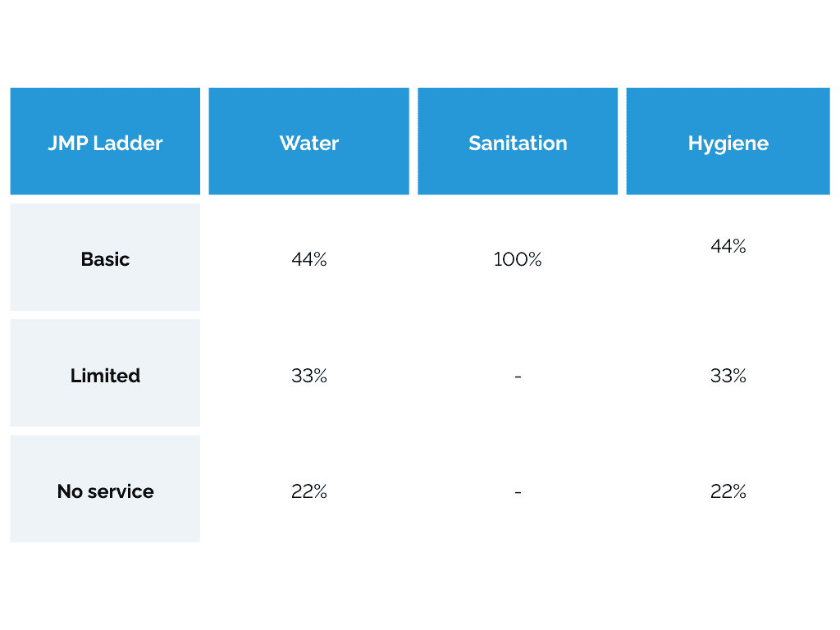Pick the 22% value under Hygiene
The height and width of the screenshot is (630, 840).
tap(728, 491)
